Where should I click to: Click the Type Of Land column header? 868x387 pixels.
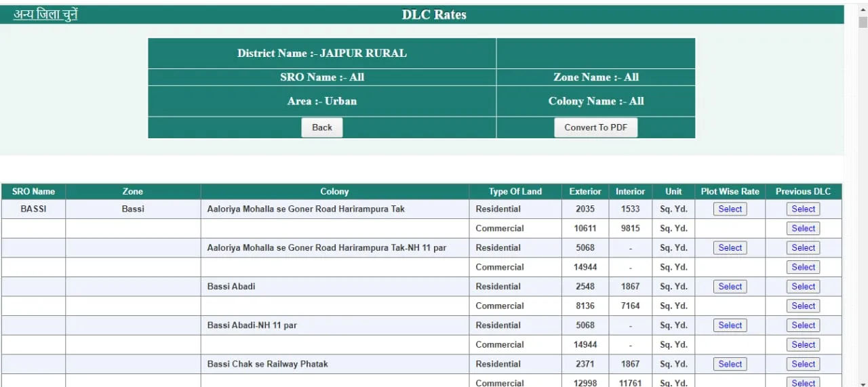[x=515, y=192]
